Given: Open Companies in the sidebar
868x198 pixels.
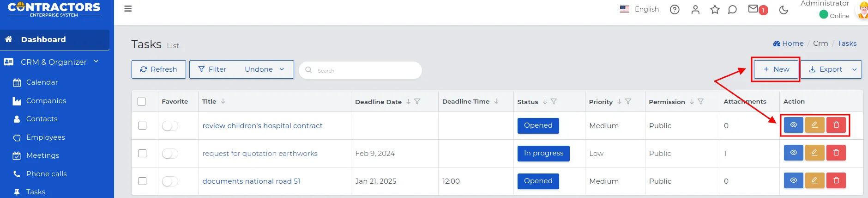Looking at the screenshot, I should click(46, 101).
